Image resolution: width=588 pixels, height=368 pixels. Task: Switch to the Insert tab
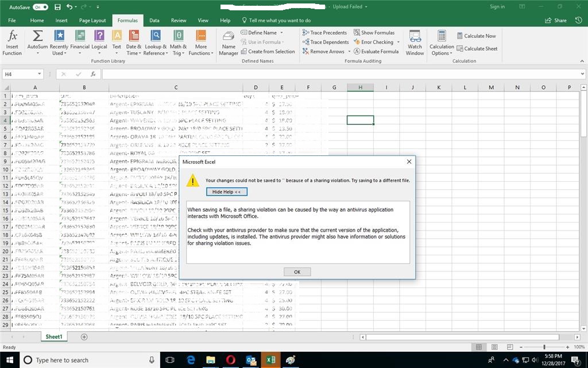click(x=61, y=20)
